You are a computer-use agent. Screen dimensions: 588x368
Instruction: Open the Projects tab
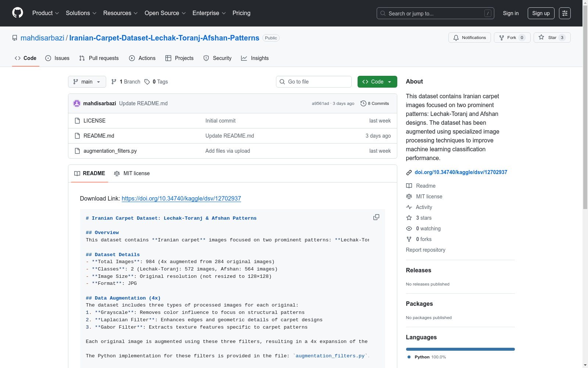[179, 58]
